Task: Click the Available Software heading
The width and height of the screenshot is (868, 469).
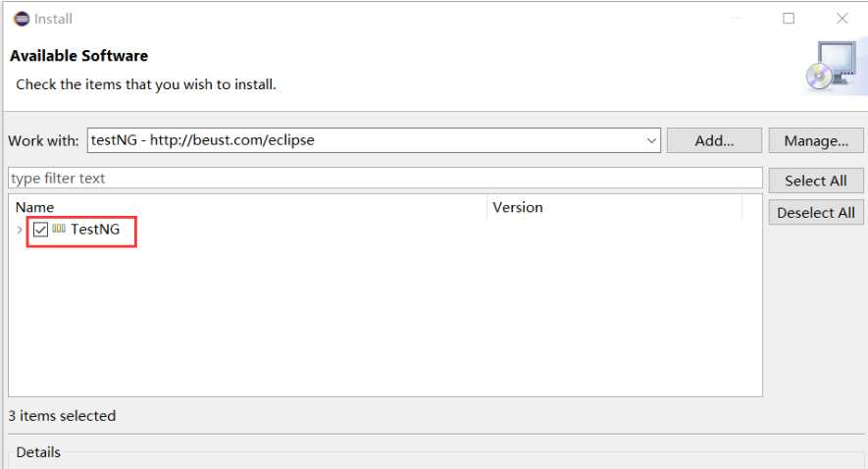Action: pyautogui.click(x=79, y=56)
